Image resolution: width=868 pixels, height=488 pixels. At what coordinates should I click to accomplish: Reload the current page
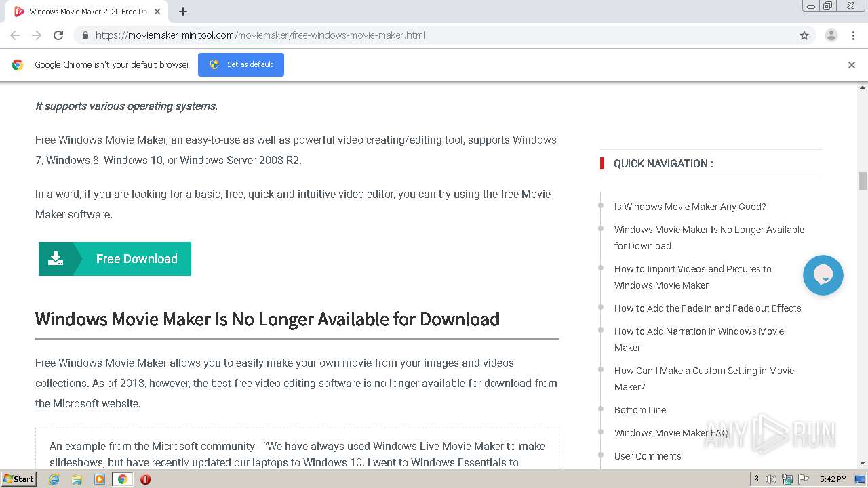pyautogui.click(x=58, y=35)
